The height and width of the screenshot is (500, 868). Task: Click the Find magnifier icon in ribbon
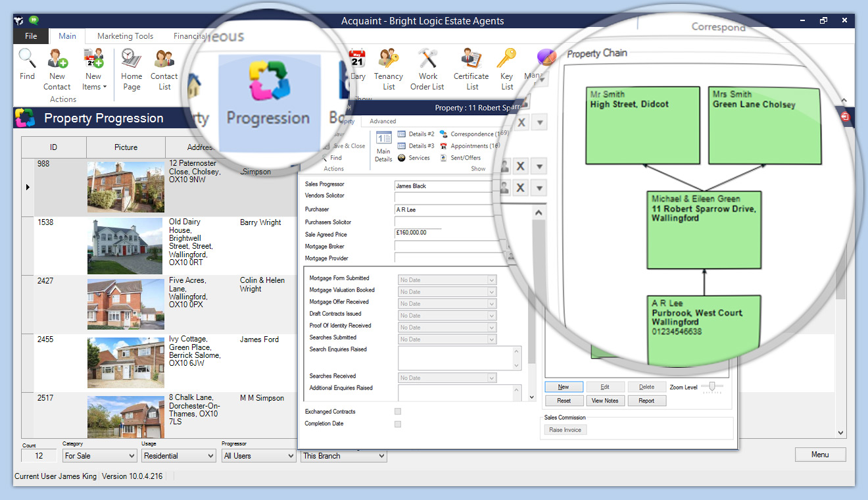pos(27,64)
